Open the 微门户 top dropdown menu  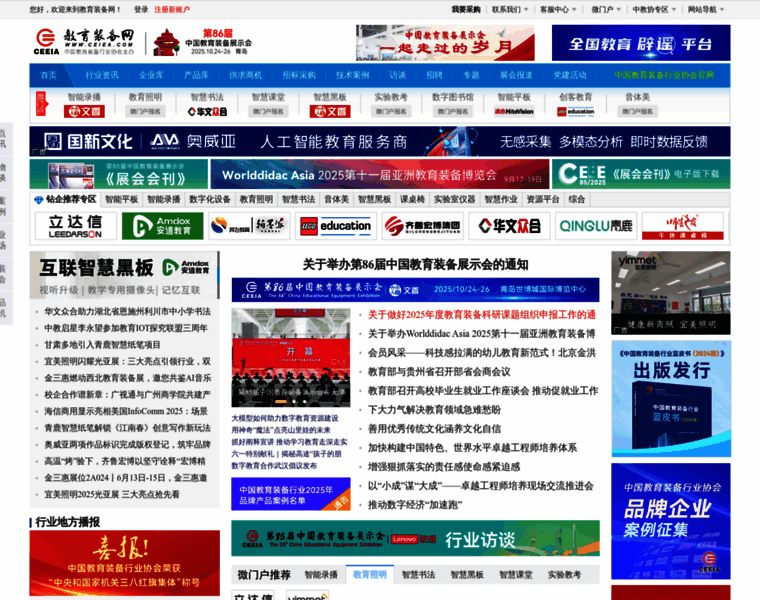(606, 9)
